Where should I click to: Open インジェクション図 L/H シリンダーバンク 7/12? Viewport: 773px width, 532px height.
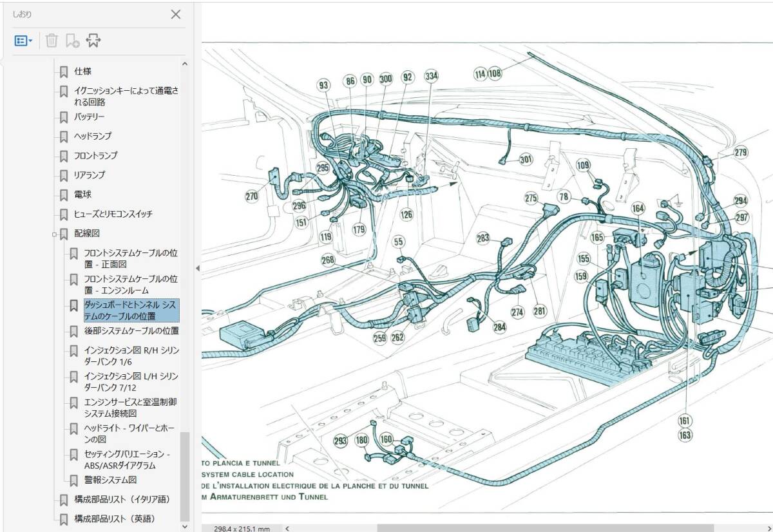[131, 381]
